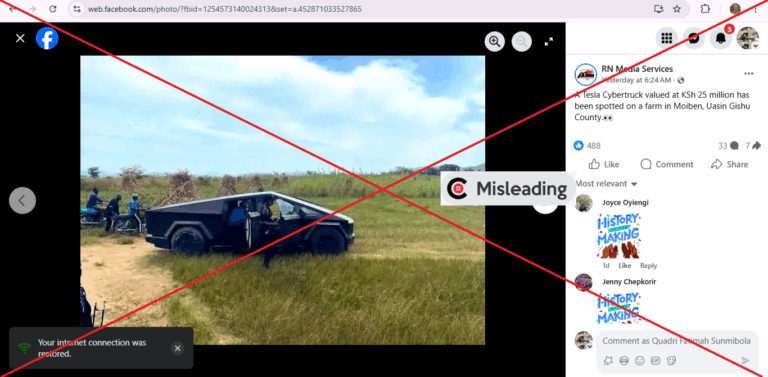Open Joyce Oyiengi's avatar
This screenshot has height=377, width=768.
pyautogui.click(x=583, y=203)
